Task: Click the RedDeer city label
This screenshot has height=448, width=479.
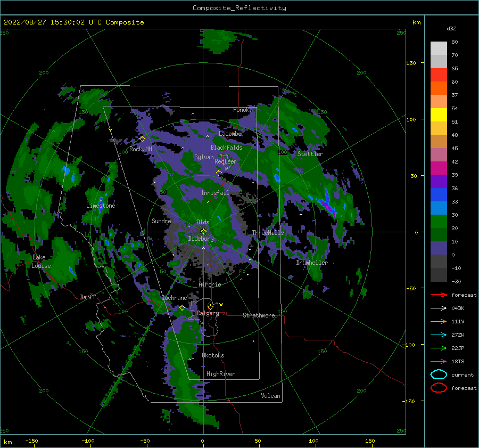Action: (226, 161)
